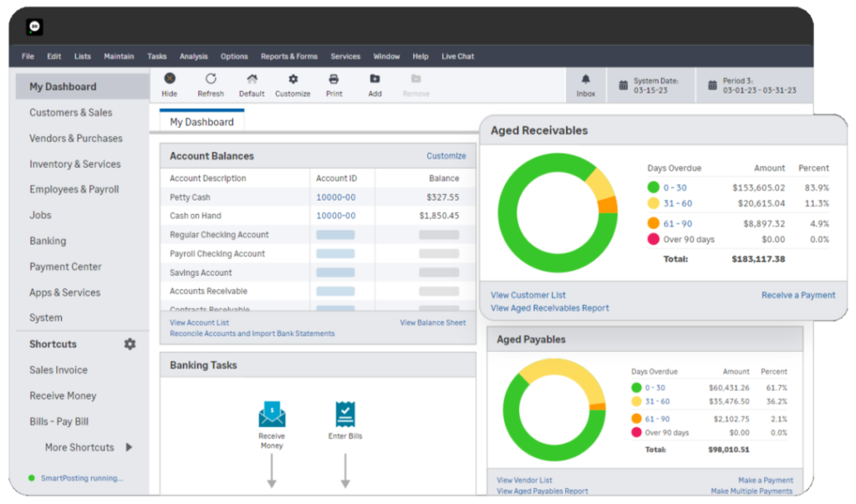Click the Period 3 calendar icon
Screen dimensions: 856x504
(712, 85)
